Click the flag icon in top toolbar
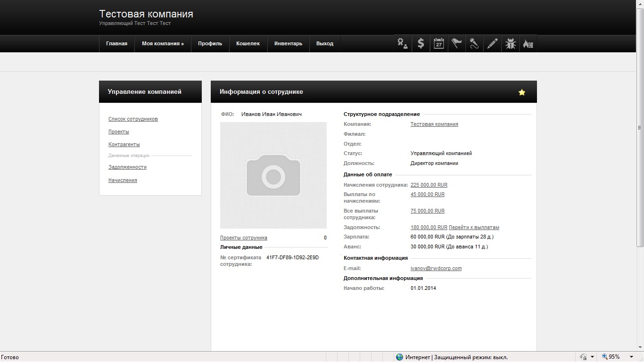The width and height of the screenshot is (644, 362). click(456, 43)
